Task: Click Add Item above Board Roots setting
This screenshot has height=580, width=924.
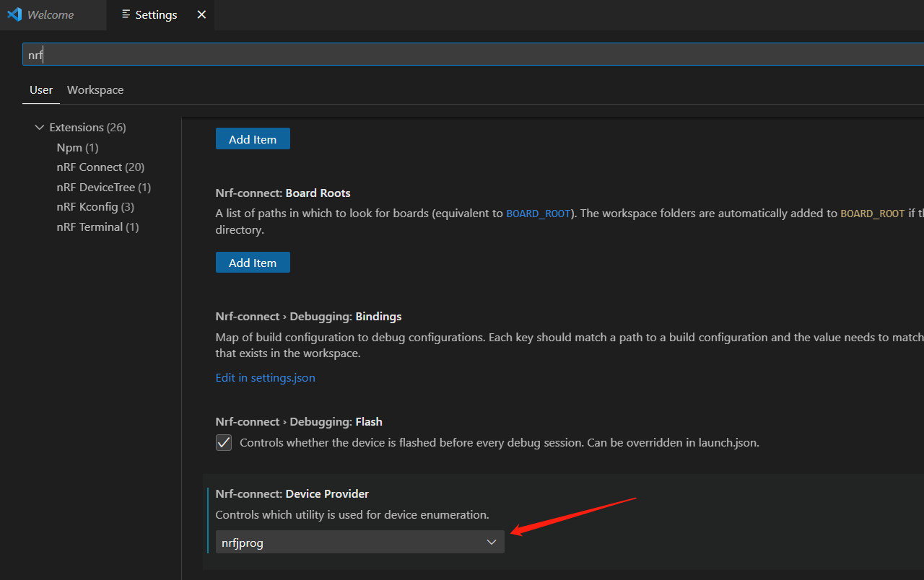Action: click(253, 139)
